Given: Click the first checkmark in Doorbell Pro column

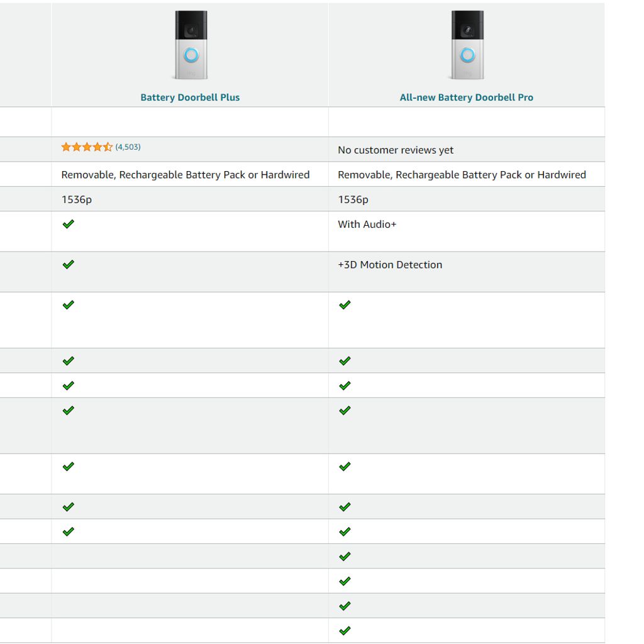Looking at the screenshot, I should [345, 305].
